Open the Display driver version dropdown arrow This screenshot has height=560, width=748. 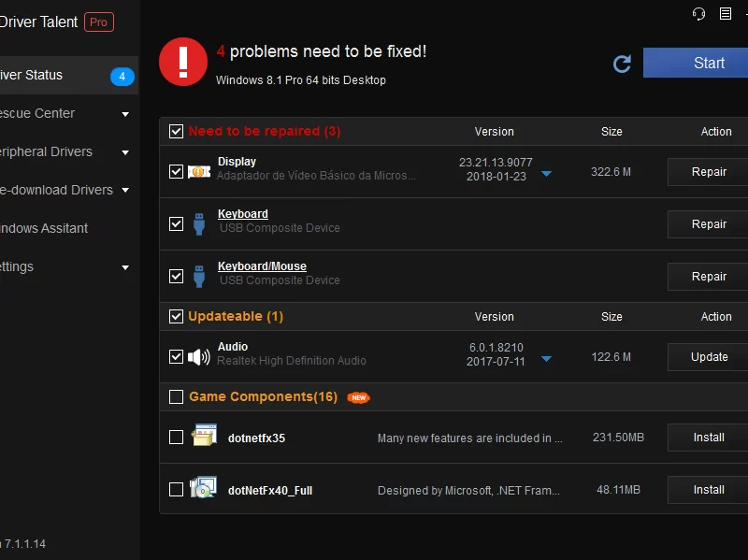coord(547,174)
